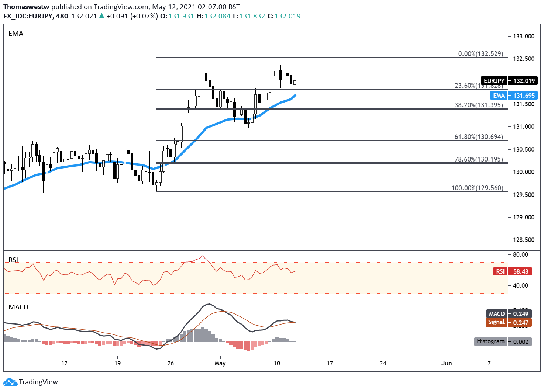This screenshot has width=544, height=392.
Task: Click the 10 date on time axis
Action: 277,364
